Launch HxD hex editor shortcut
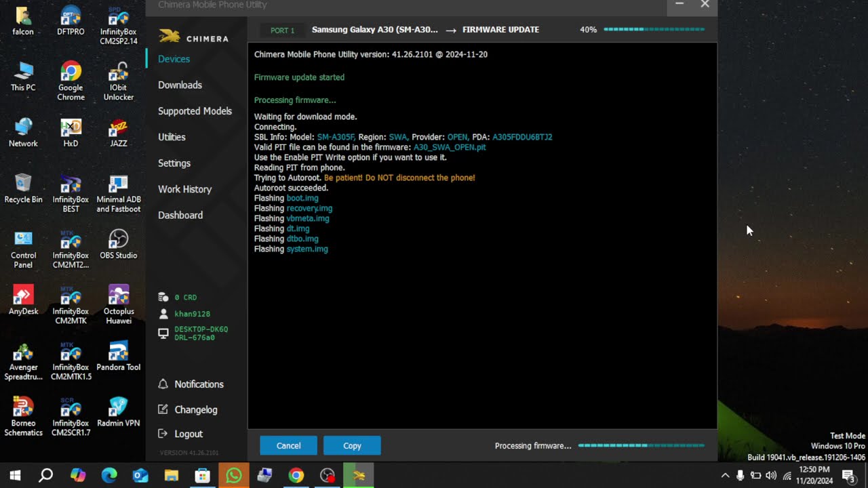This screenshot has width=868, height=488. pyautogui.click(x=71, y=133)
